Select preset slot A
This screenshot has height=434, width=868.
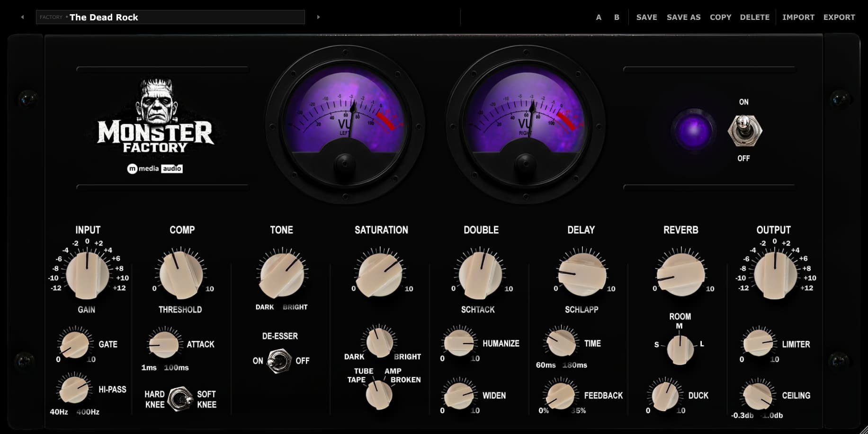pos(599,17)
